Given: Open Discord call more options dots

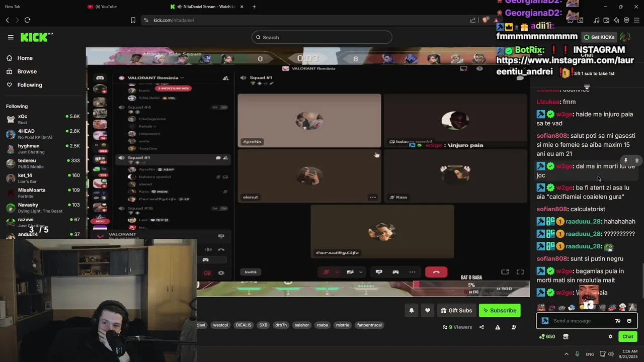Looking at the screenshot, I should click(413, 272).
